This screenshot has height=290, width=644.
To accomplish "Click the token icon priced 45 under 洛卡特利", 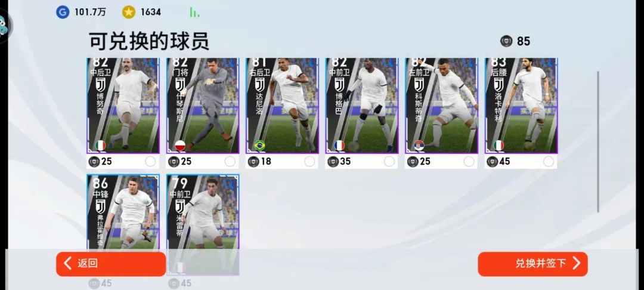I will pyautogui.click(x=492, y=162).
